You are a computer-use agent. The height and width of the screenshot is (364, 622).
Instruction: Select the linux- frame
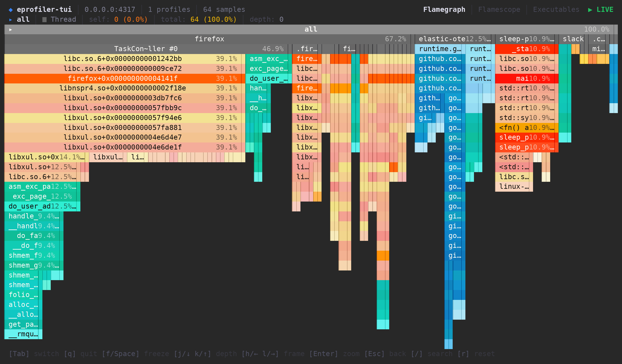click(x=514, y=187)
